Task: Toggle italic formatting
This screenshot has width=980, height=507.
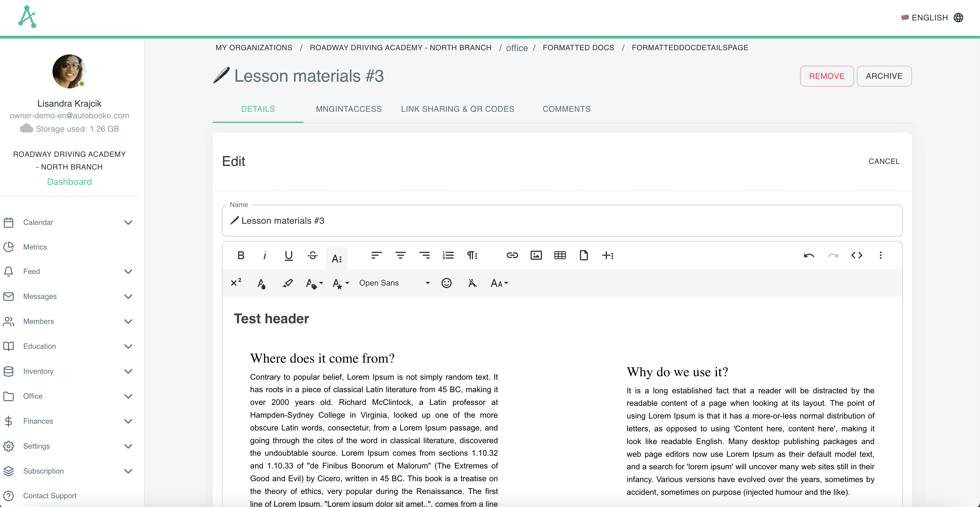Action: coord(264,255)
